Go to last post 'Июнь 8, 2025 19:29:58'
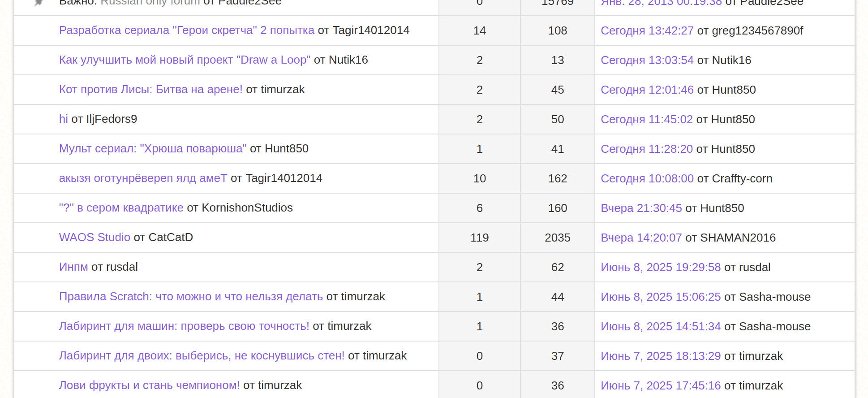Image resolution: width=868 pixels, height=398 pixels. coord(660,267)
